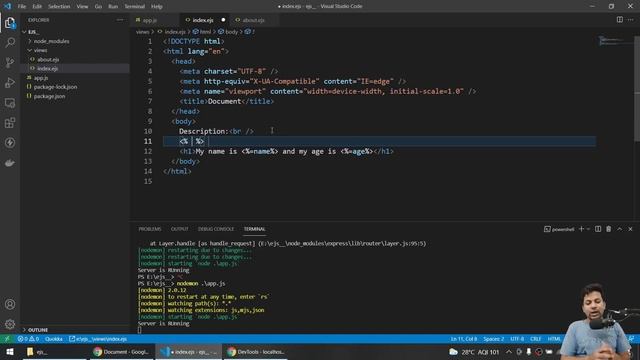This screenshot has width=640, height=360.
Task: Open Run and Debug view
Action: coord(10,82)
